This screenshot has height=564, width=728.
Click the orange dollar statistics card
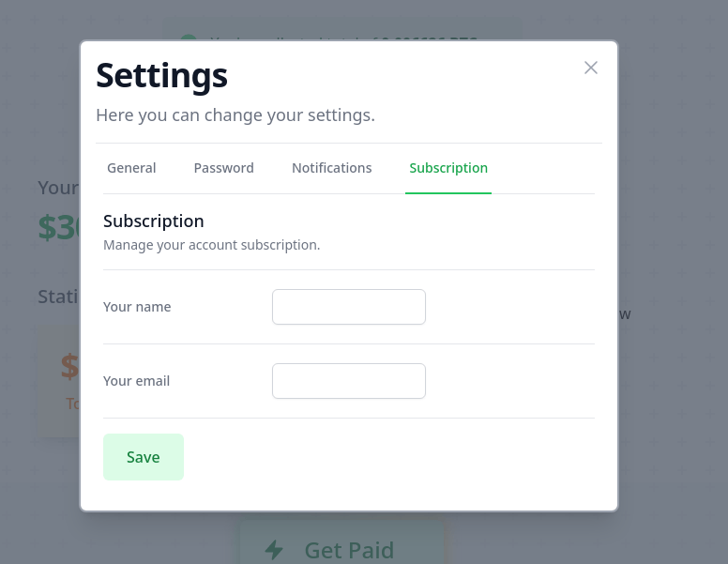(x=59, y=380)
